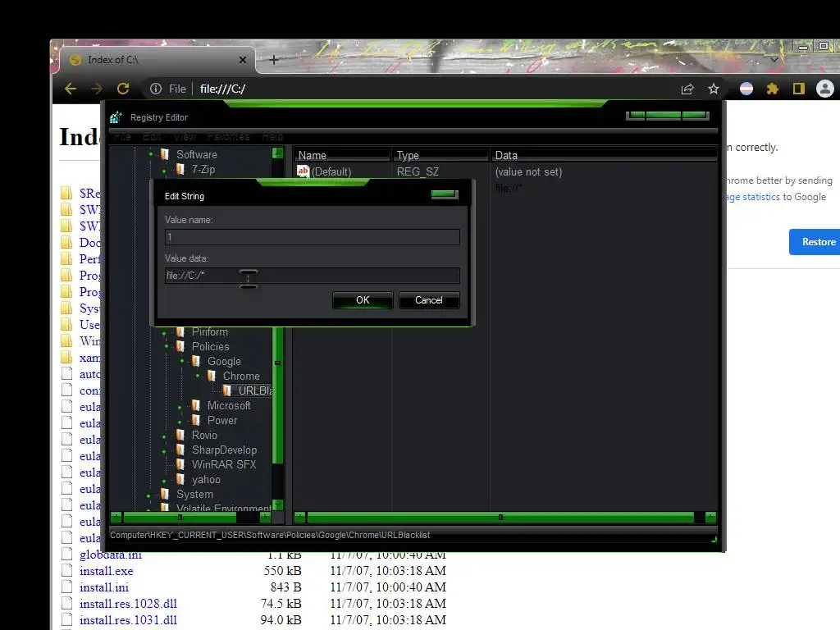The height and width of the screenshot is (630, 840).
Task: Collapse the Policies key node
Action: tap(166, 347)
